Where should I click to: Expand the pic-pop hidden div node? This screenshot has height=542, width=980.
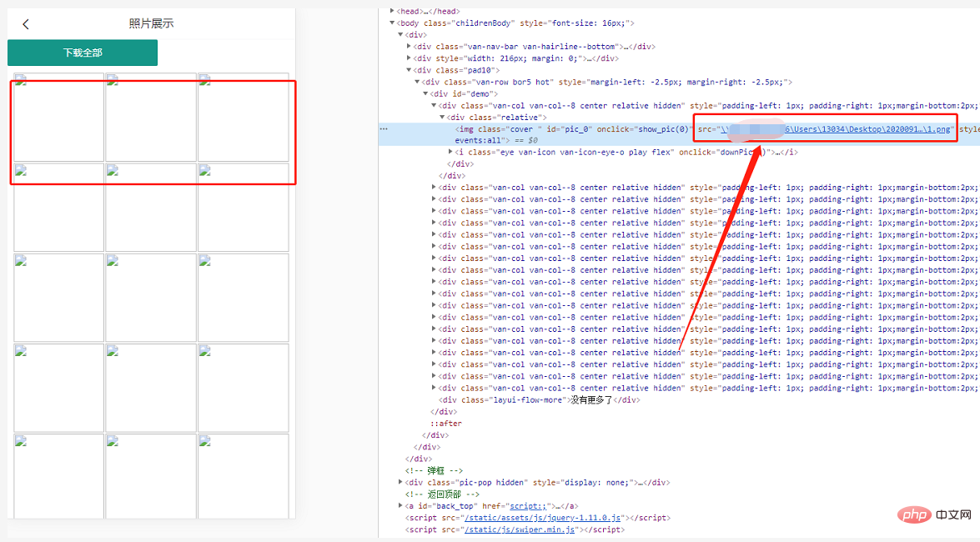point(401,483)
